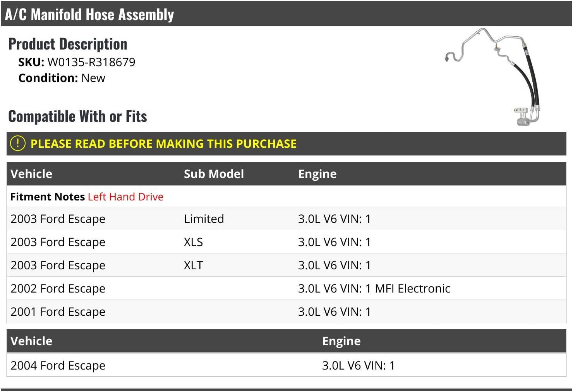Image resolution: width=573 pixels, height=392 pixels.
Task: Click the MFI Electronic engine entry
Action: point(412,288)
